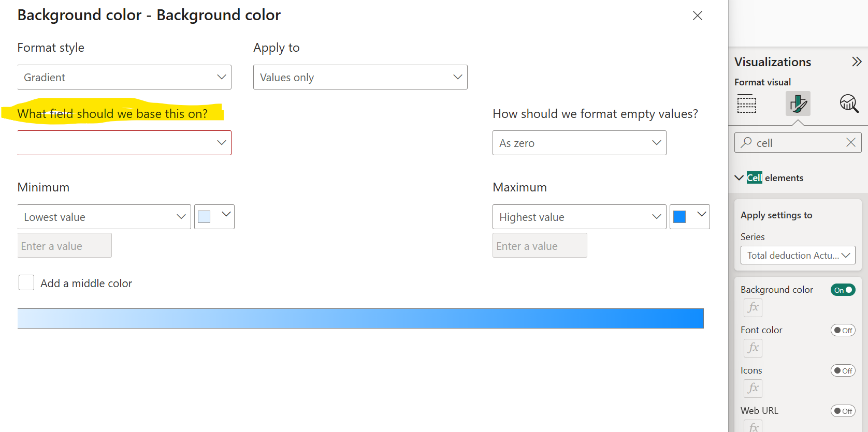This screenshot has width=868, height=432.
Task: Click the Minimum Enter a value field
Action: [65, 245]
